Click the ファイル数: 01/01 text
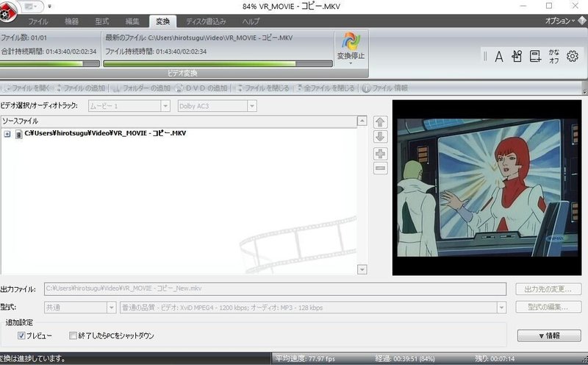588x365 pixels. [24, 38]
